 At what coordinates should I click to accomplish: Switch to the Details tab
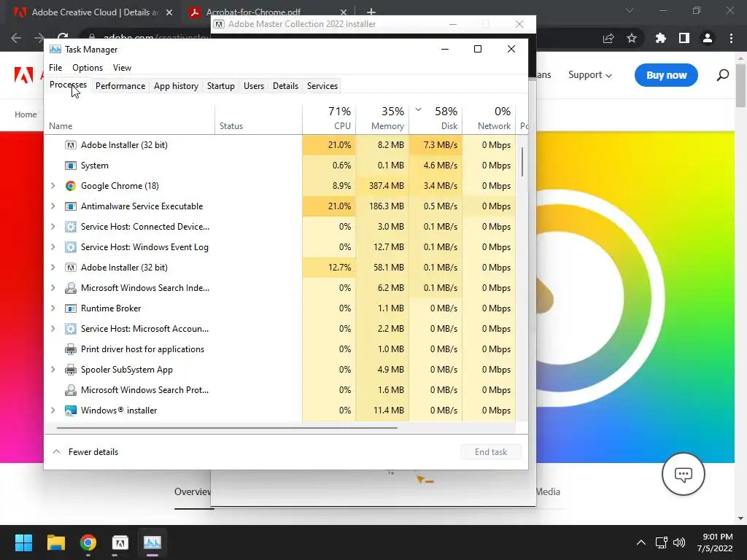[x=285, y=86]
